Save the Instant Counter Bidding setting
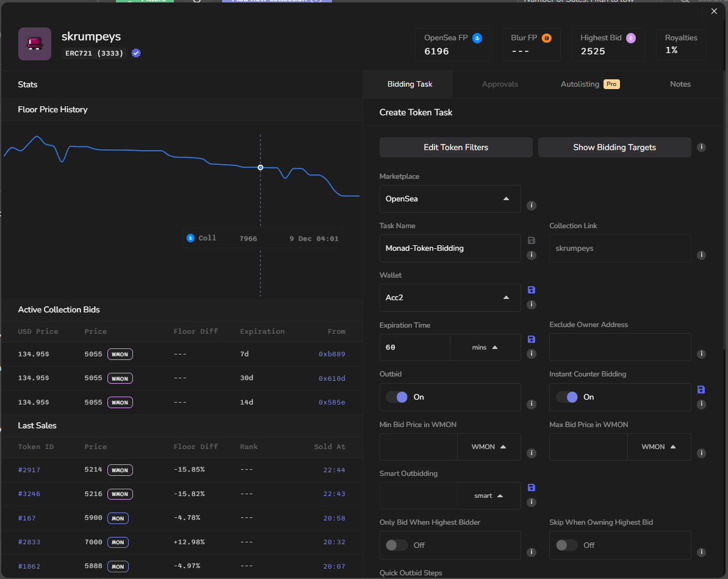 (701, 389)
